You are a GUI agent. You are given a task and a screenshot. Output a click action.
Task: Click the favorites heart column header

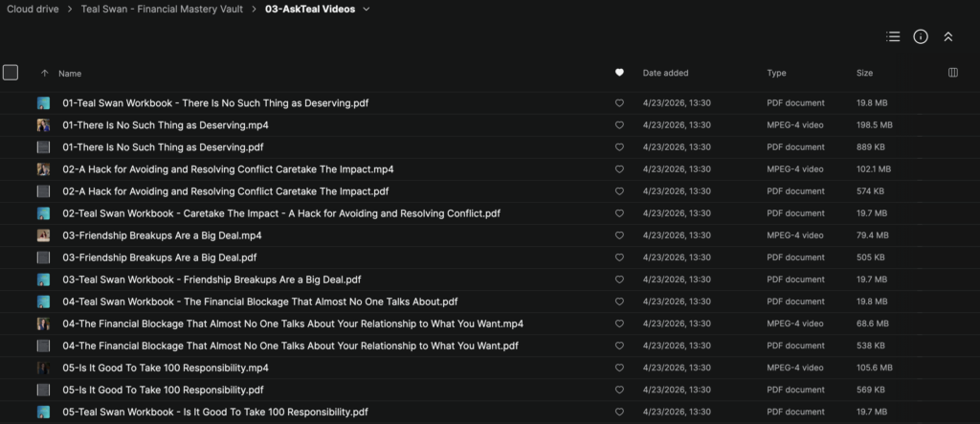point(619,73)
